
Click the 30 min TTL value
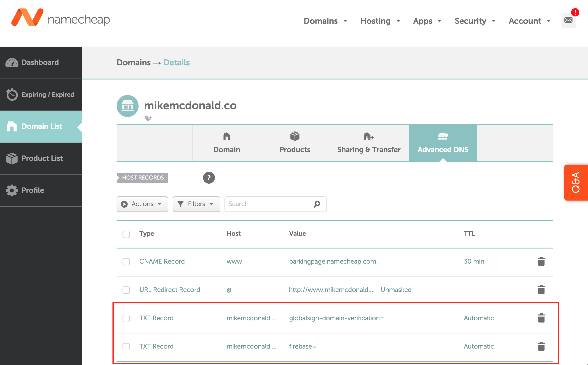click(474, 262)
